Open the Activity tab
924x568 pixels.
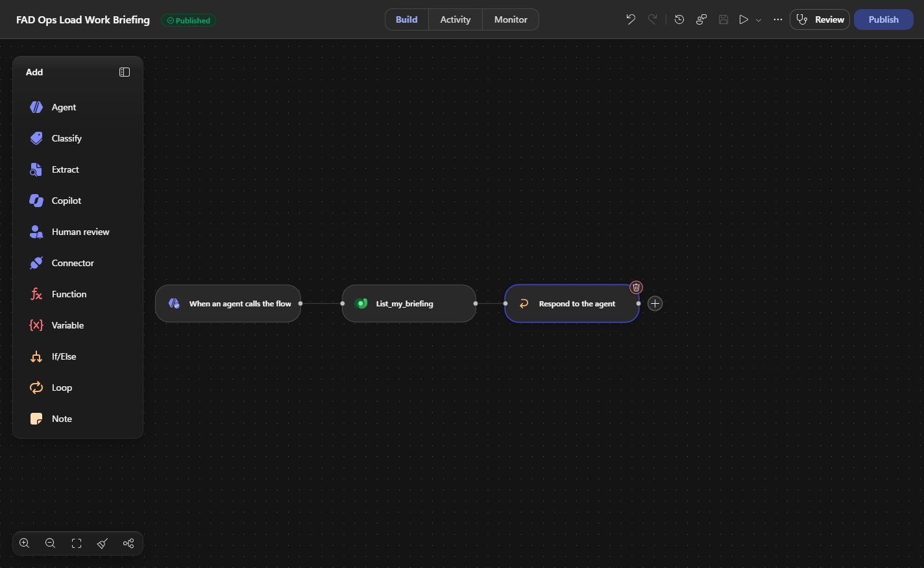456,19
